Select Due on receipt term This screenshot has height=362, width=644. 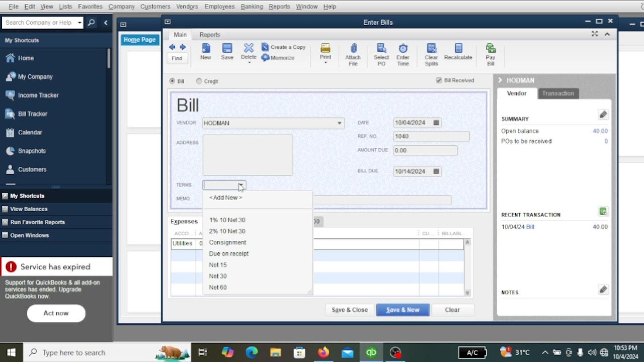tap(228, 254)
